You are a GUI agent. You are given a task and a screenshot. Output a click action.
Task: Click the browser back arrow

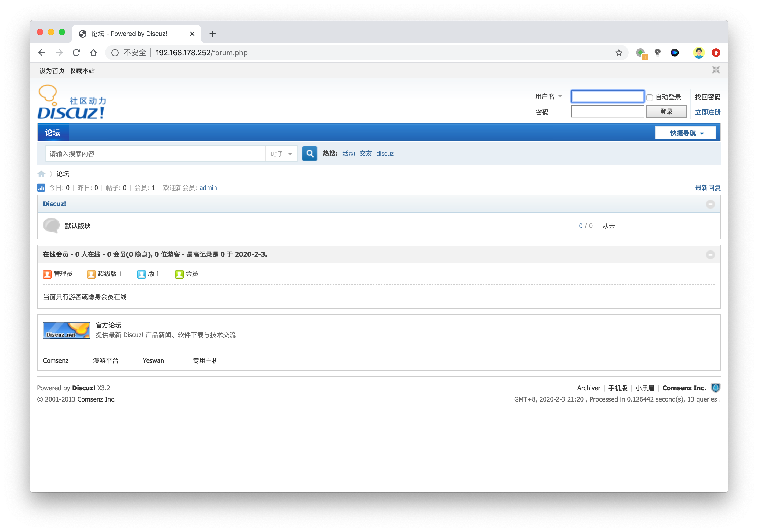pos(42,53)
